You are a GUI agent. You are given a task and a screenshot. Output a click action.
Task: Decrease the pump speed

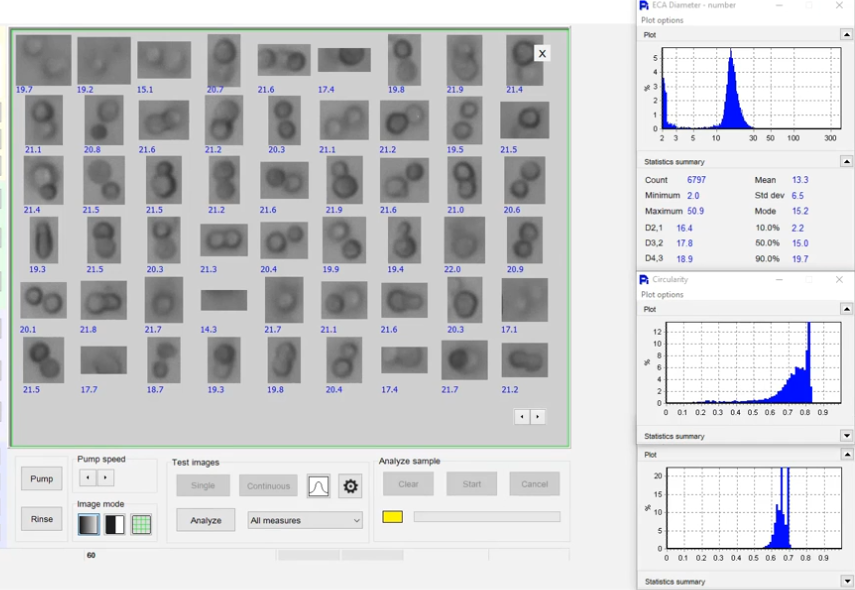[x=88, y=478]
